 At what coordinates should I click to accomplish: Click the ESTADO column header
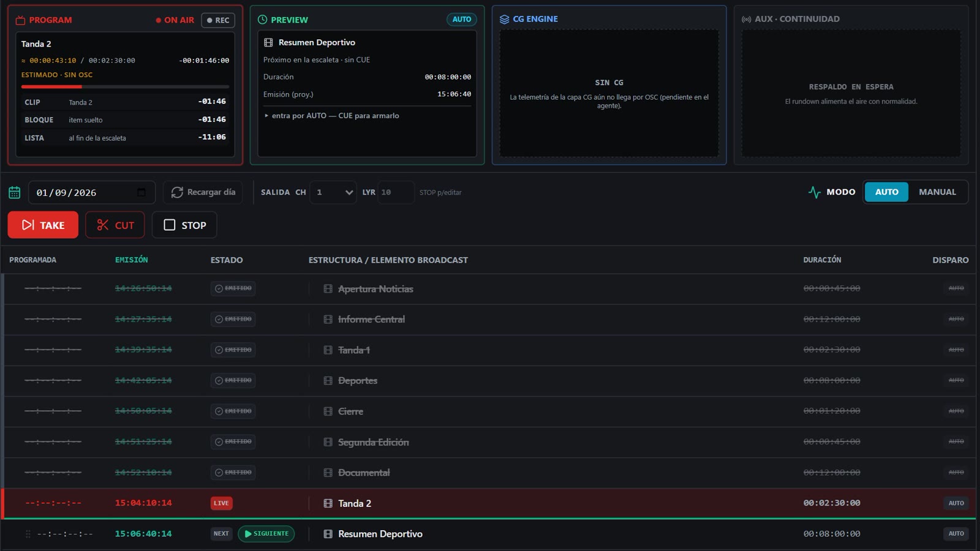click(x=227, y=260)
